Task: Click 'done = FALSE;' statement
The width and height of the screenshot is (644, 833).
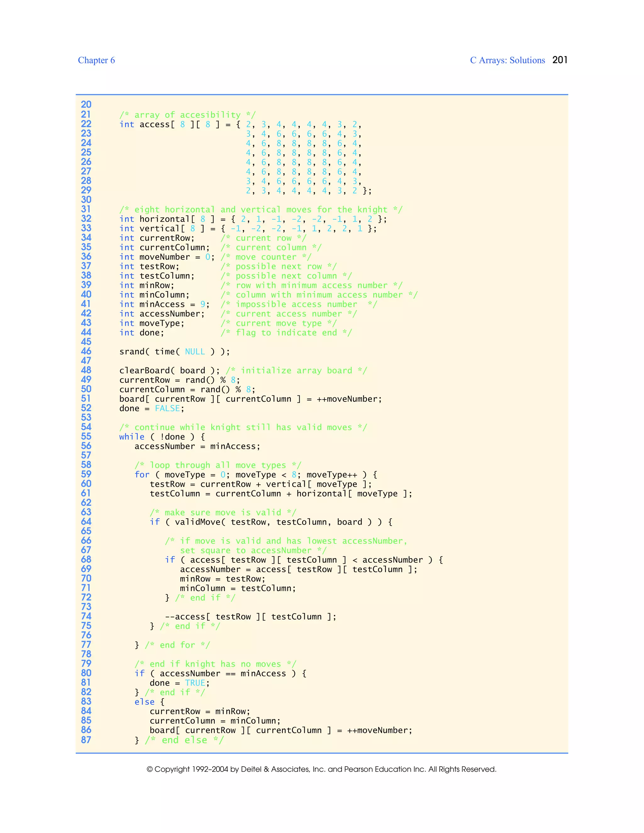Action: point(152,409)
